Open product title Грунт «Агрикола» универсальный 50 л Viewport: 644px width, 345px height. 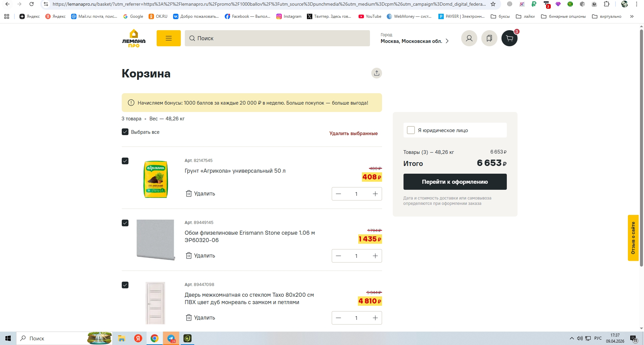coord(235,171)
